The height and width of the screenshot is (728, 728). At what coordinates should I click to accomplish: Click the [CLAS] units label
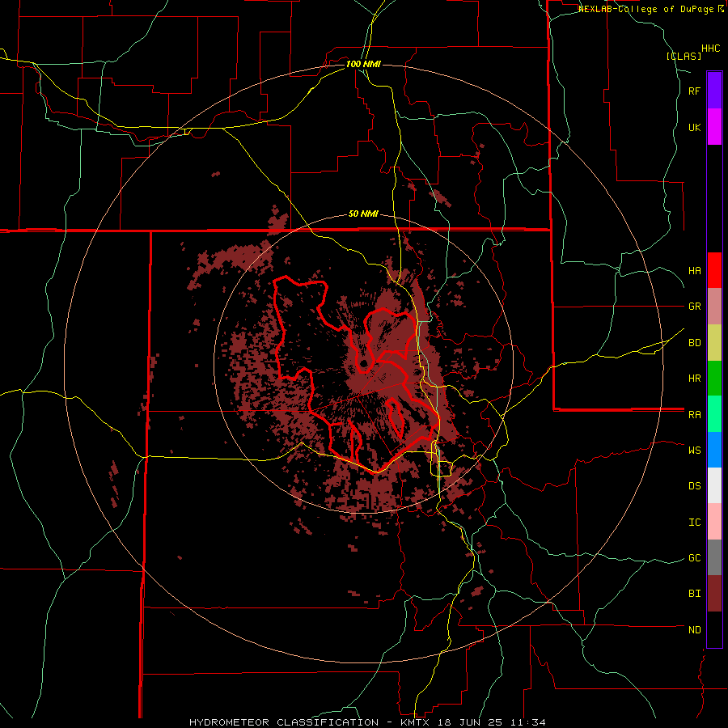684,56
